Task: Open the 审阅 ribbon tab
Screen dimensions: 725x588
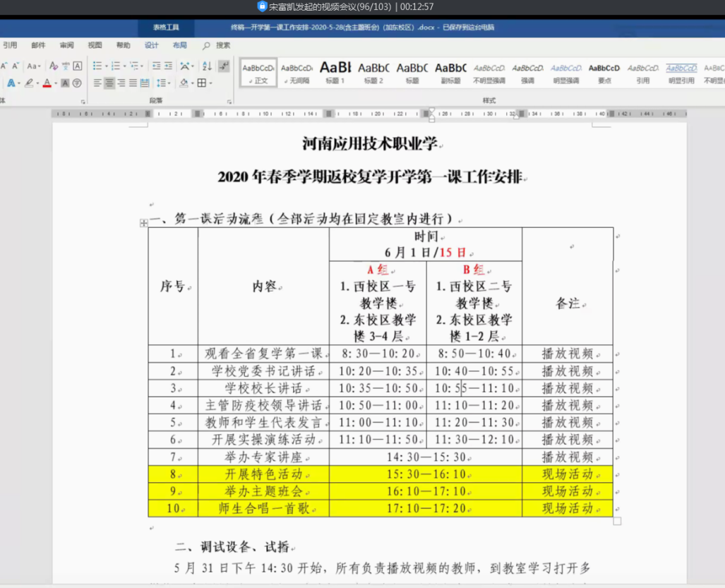Action: 66,45
